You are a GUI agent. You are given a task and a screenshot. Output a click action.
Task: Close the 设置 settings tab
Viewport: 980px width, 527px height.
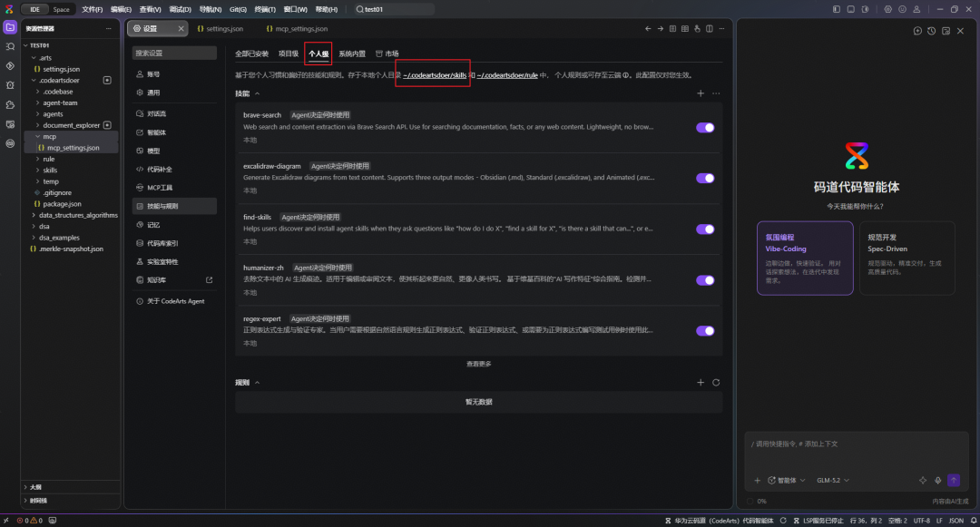181,29
